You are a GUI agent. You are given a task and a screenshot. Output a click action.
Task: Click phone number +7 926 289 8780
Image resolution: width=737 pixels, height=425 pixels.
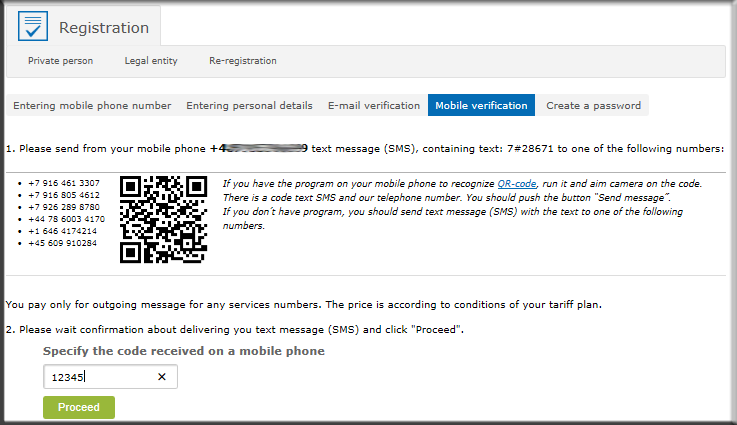coord(64,207)
